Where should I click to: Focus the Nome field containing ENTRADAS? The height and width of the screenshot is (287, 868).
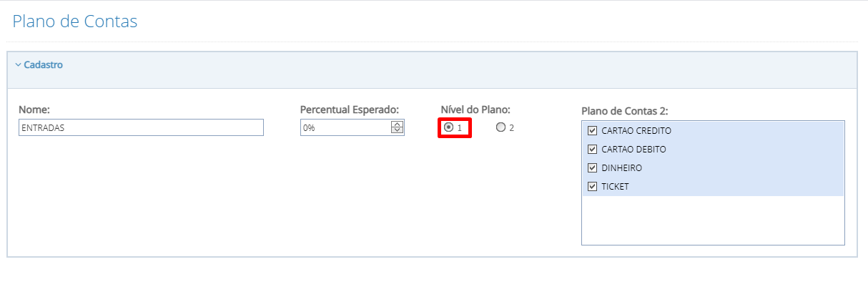[141, 127]
